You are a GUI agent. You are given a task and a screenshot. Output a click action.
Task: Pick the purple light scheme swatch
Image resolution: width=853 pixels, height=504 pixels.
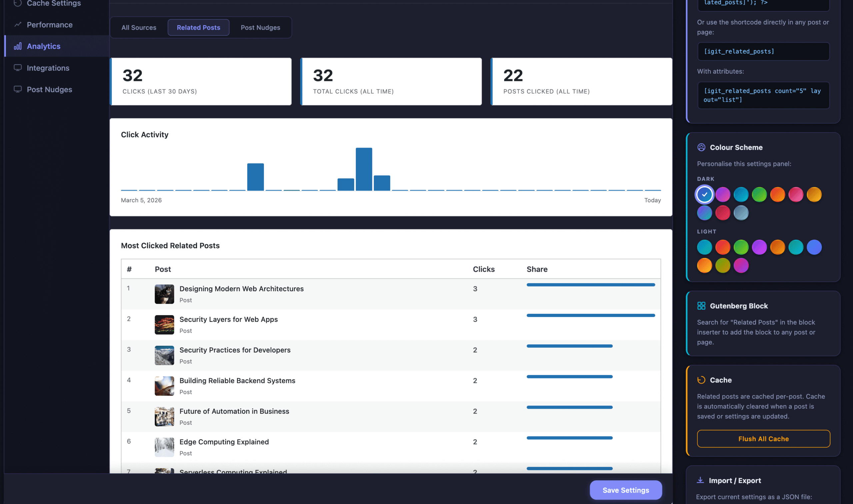click(759, 247)
